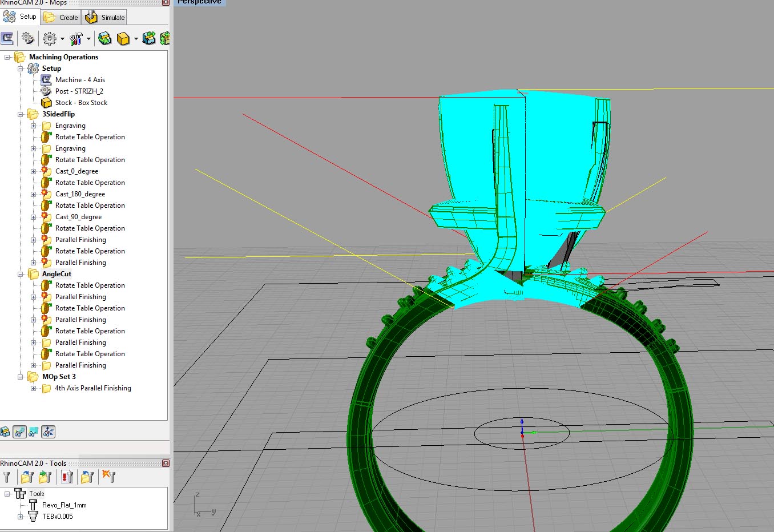Toggle the stock model visibility icon

pyautogui.click(x=5, y=432)
